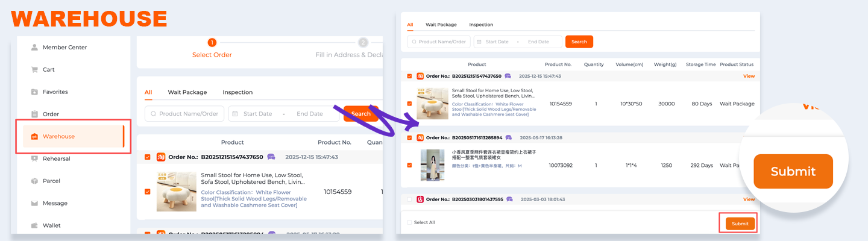The height and width of the screenshot is (241, 868).
Task: Click View link for order B202512151547437650
Action: pos(749,77)
